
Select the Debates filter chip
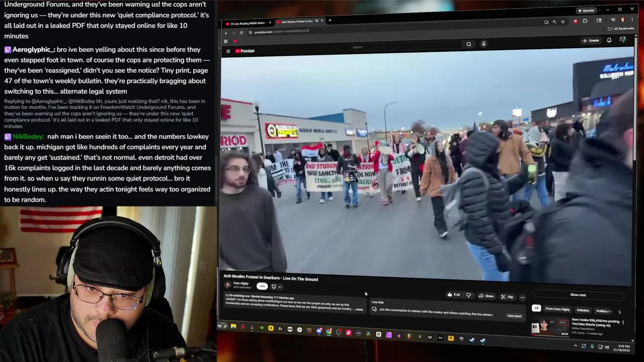point(583,310)
